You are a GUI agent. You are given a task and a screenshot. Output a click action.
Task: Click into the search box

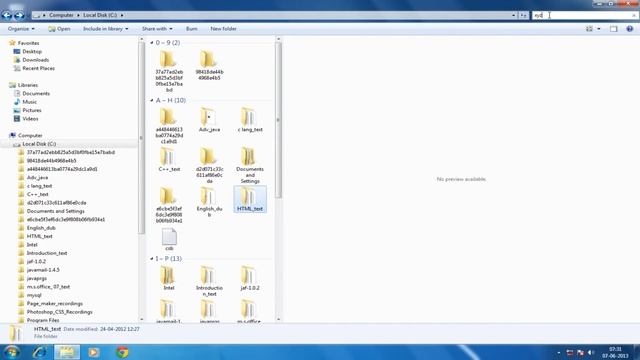coord(582,15)
